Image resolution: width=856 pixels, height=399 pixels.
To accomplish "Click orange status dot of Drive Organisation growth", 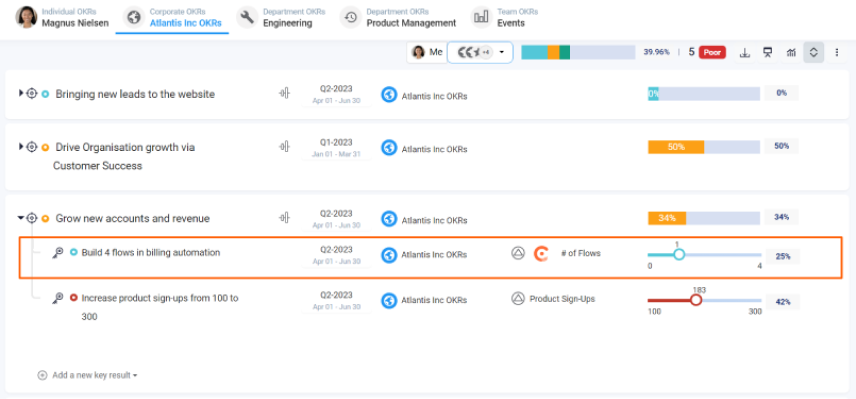I will pos(45,147).
